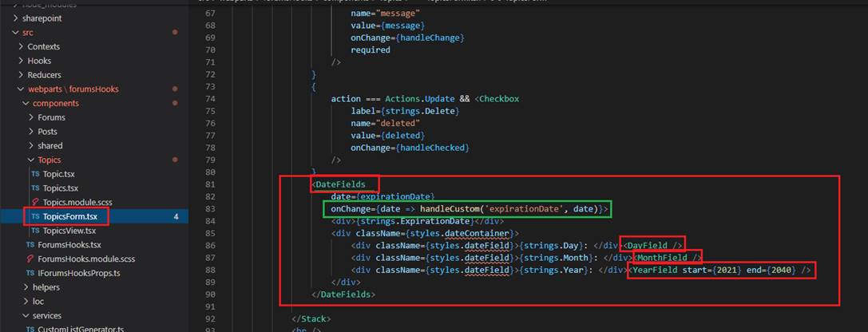Expand the Hooks folder

[x=38, y=61]
